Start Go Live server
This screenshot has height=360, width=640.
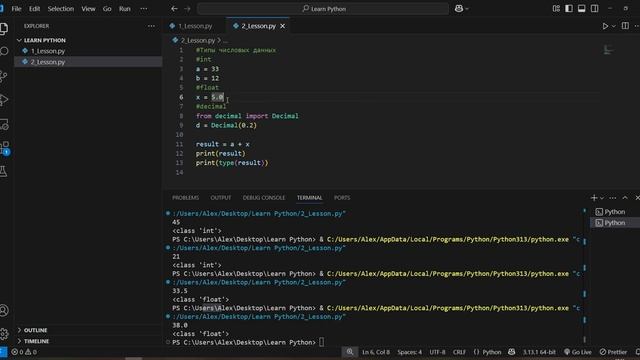[x=578, y=352]
